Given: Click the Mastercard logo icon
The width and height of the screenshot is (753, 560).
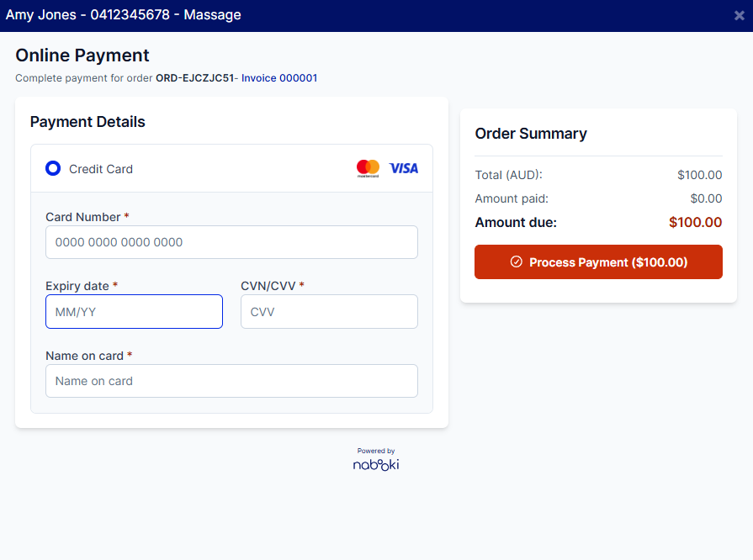Looking at the screenshot, I should 368,168.
